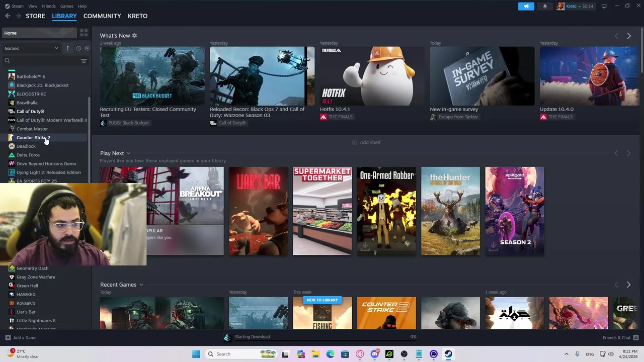
Task: Open collections grid view icon
Action: [84, 33]
